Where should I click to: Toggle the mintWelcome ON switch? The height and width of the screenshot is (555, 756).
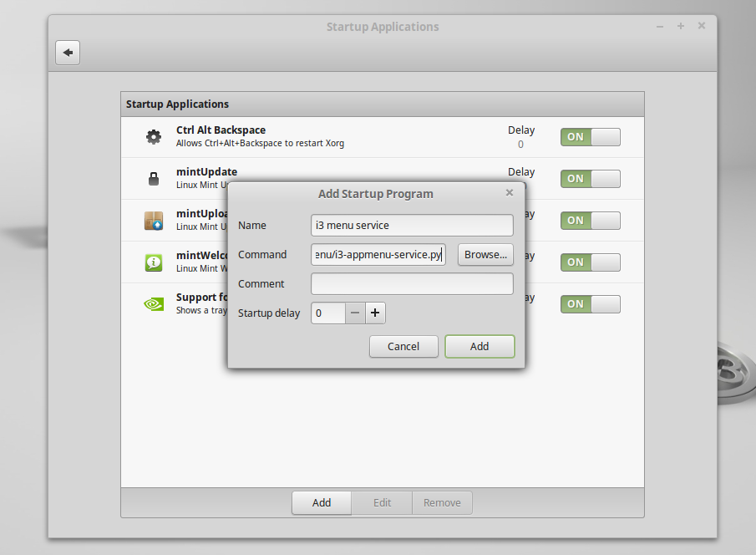[590, 262]
